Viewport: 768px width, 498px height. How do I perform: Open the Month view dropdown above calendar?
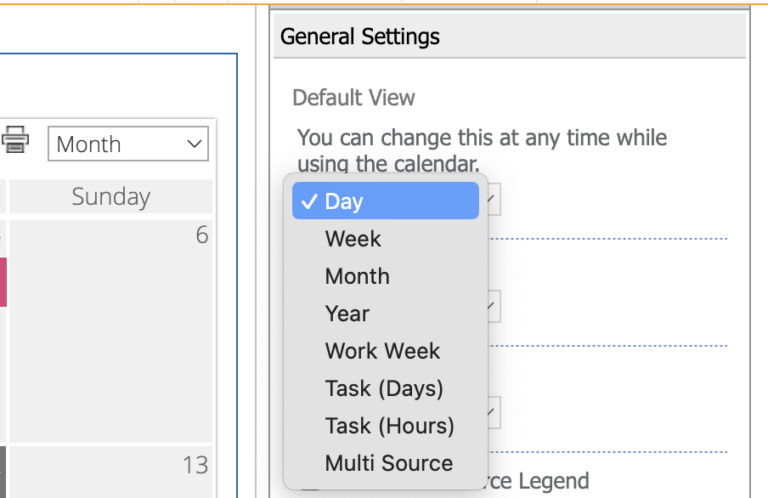(x=128, y=144)
